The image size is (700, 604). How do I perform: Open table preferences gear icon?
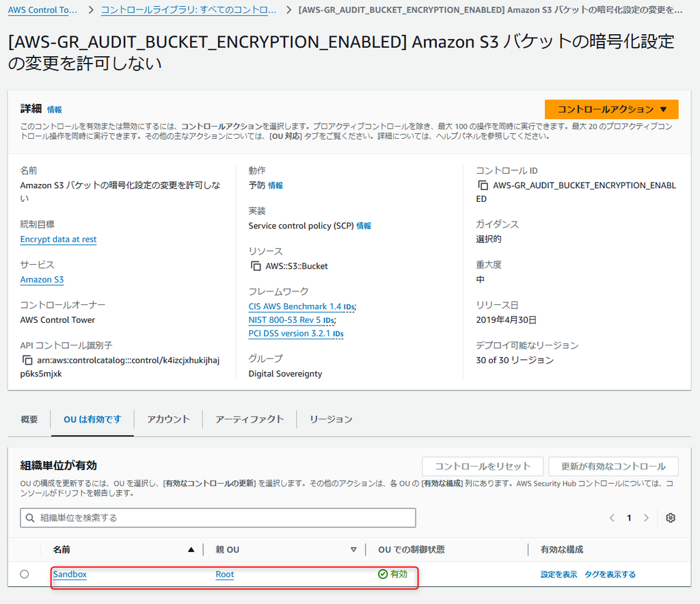point(670,518)
